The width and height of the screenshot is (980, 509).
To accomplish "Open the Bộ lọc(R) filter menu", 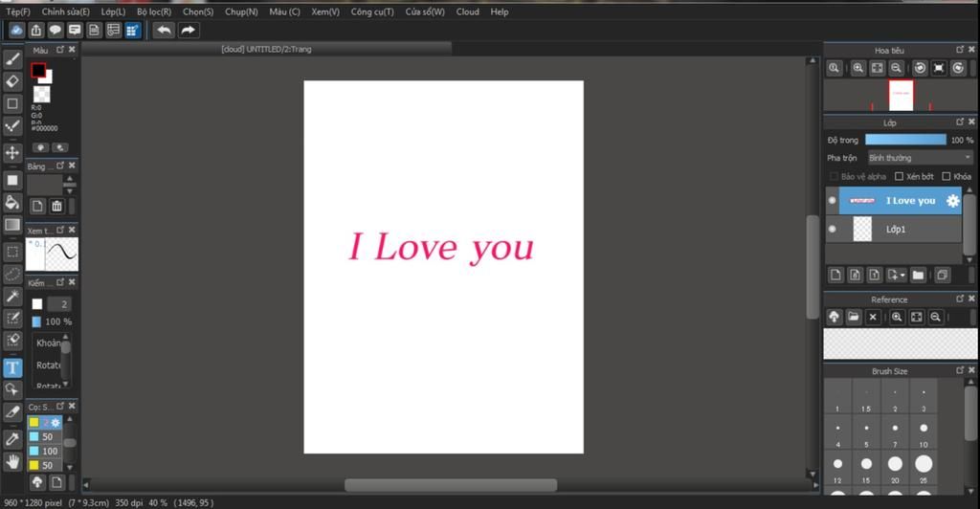I will pyautogui.click(x=154, y=11).
